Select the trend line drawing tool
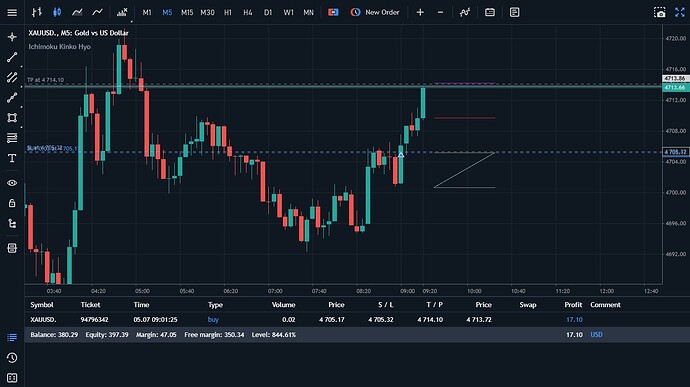The image size is (690, 387). pyautogui.click(x=12, y=57)
